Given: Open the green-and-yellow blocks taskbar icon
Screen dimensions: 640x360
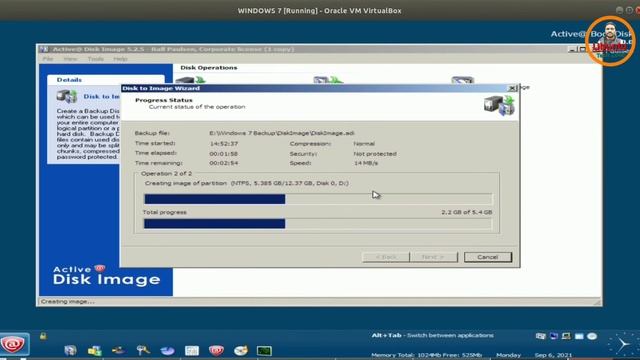Looking at the screenshot, I should [95, 351].
